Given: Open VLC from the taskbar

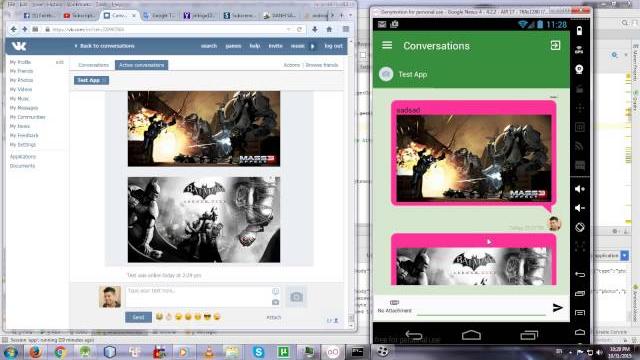Looking at the screenshot, I should [209, 352].
